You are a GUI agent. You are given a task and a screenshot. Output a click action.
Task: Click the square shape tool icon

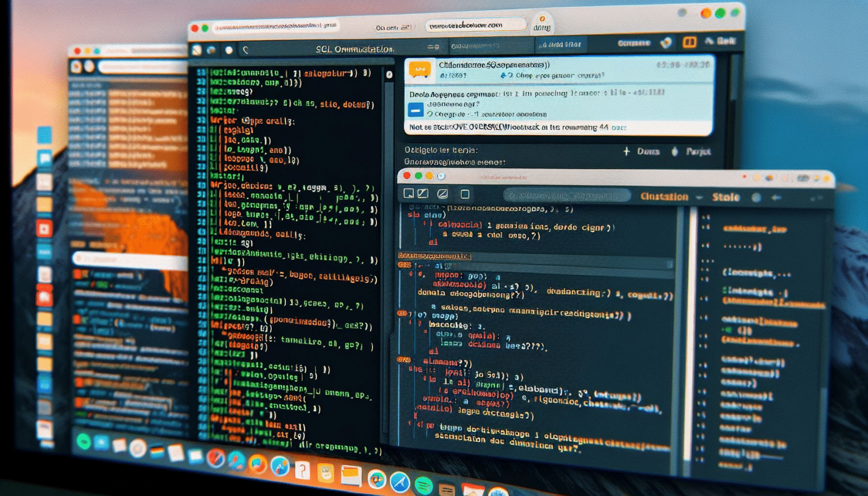(x=464, y=194)
